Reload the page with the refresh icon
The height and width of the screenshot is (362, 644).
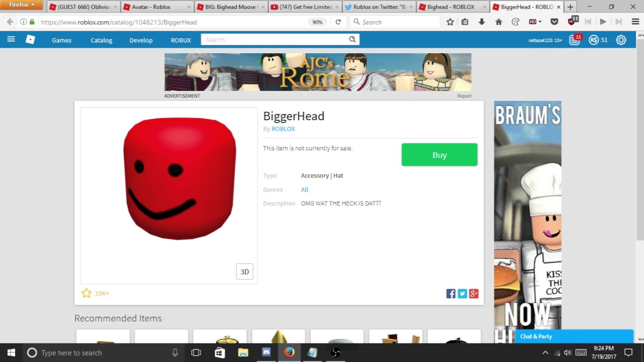tap(338, 22)
